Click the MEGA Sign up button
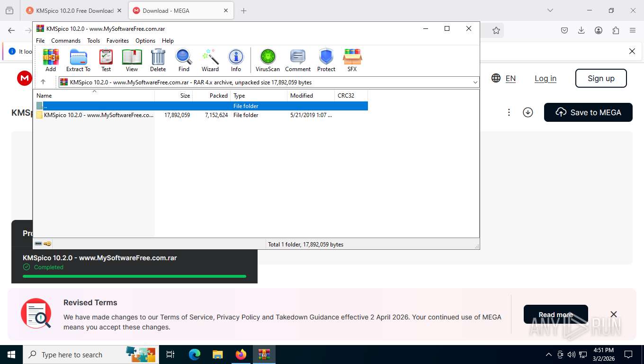The height and width of the screenshot is (364, 644). coord(601,78)
